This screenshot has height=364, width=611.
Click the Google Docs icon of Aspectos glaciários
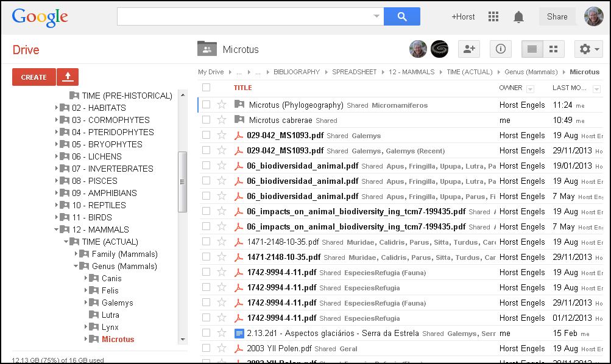coord(239,333)
